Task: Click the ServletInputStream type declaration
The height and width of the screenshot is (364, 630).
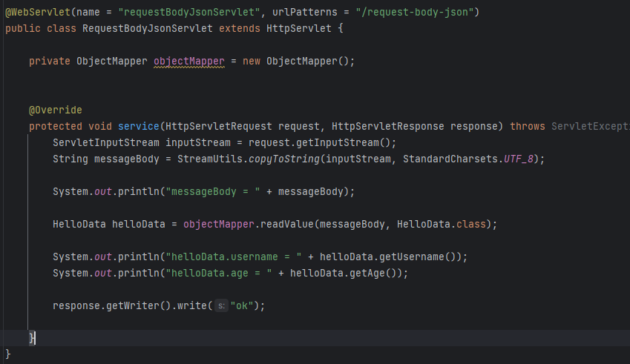Action: coord(106,143)
